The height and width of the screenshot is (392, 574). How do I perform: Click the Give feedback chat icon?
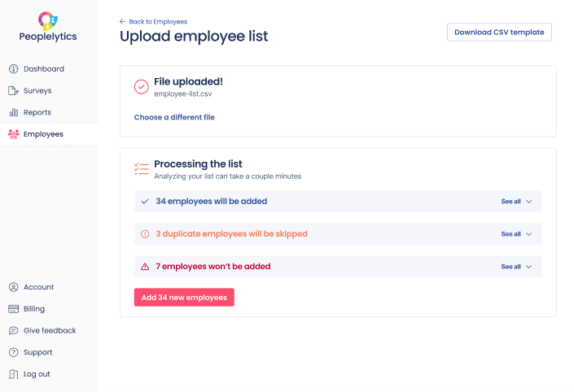(14, 331)
